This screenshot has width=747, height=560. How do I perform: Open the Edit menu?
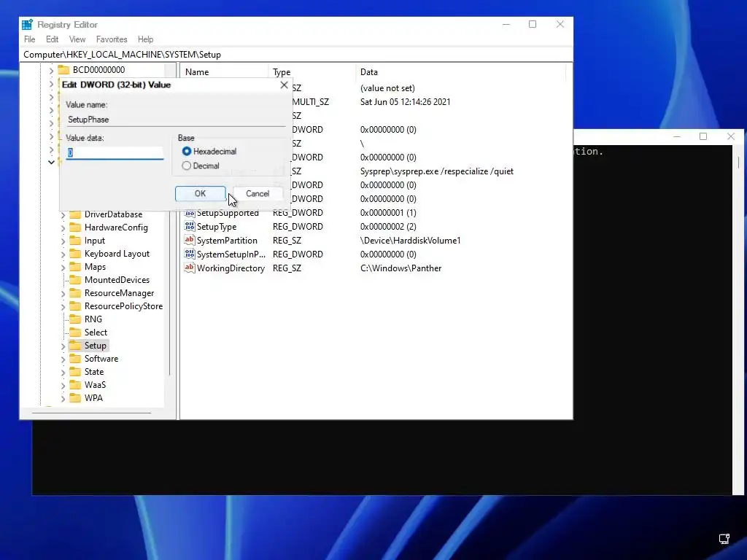[x=52, y=39]
